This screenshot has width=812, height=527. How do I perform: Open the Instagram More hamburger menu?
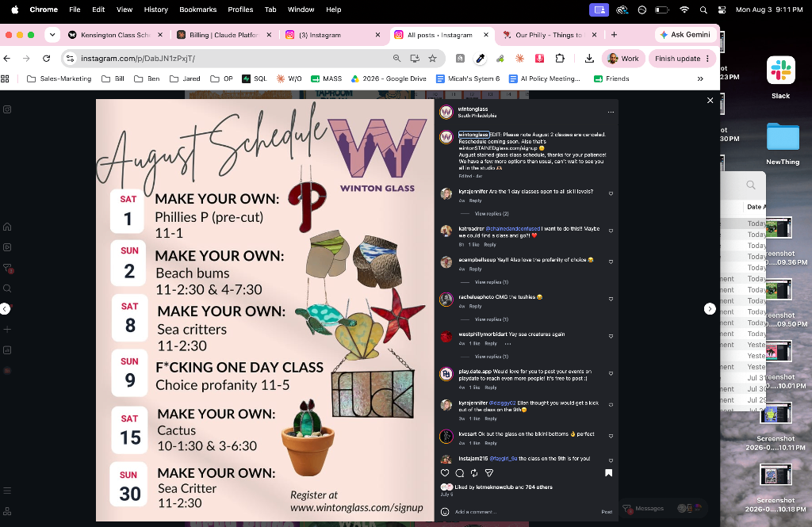7,491
